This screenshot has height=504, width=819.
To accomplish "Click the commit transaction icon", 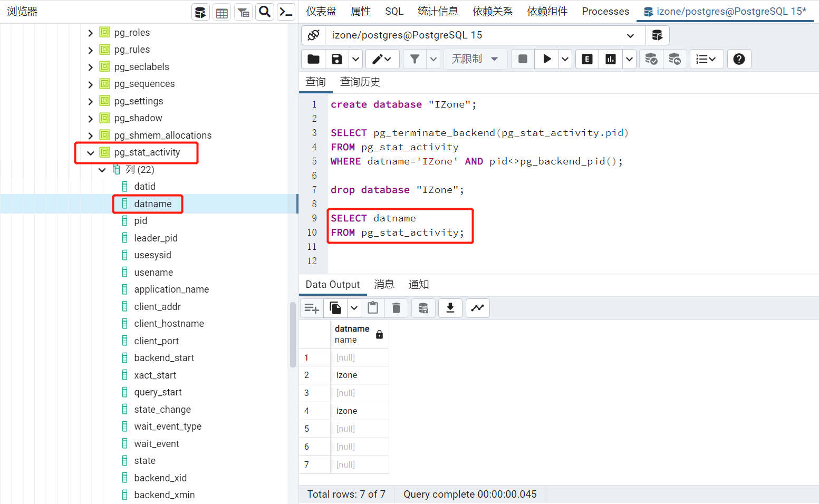I will click(651, 59).
